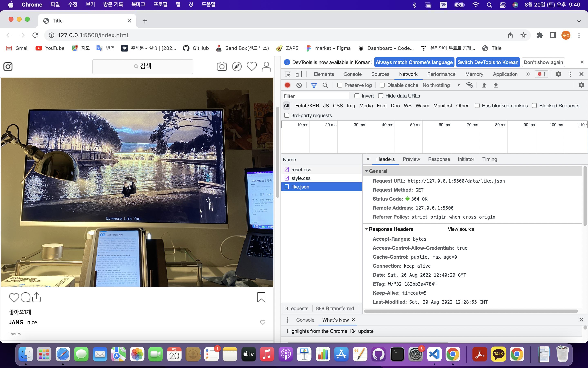Like the post with the heart icon below the photo
This screenshot has width=588, height=368.
(x=14, y=297)
